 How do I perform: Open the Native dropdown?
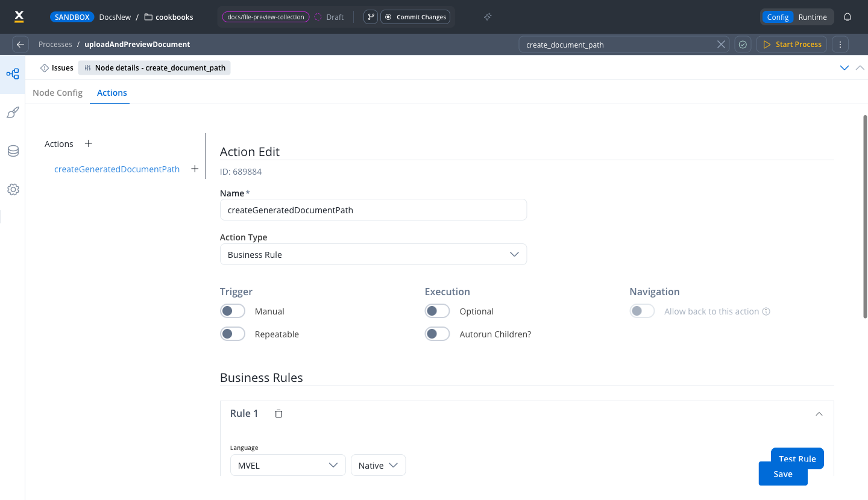(379, 465)
